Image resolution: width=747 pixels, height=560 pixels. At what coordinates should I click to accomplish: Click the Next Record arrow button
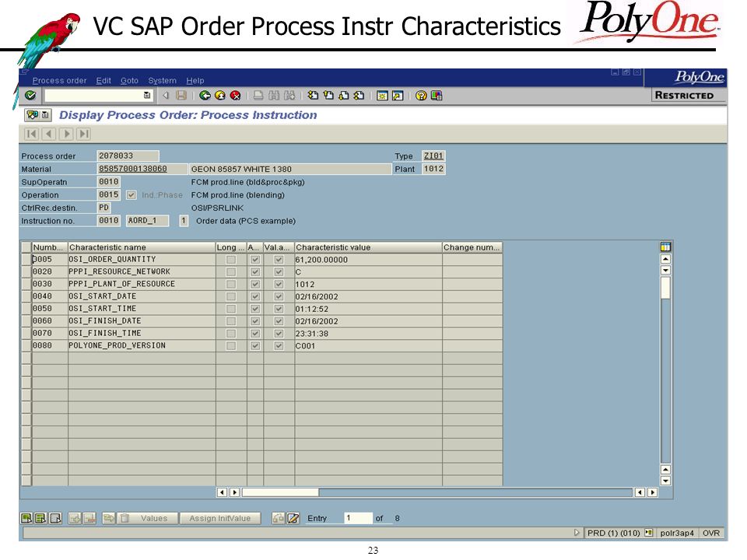tap(67, 134)
